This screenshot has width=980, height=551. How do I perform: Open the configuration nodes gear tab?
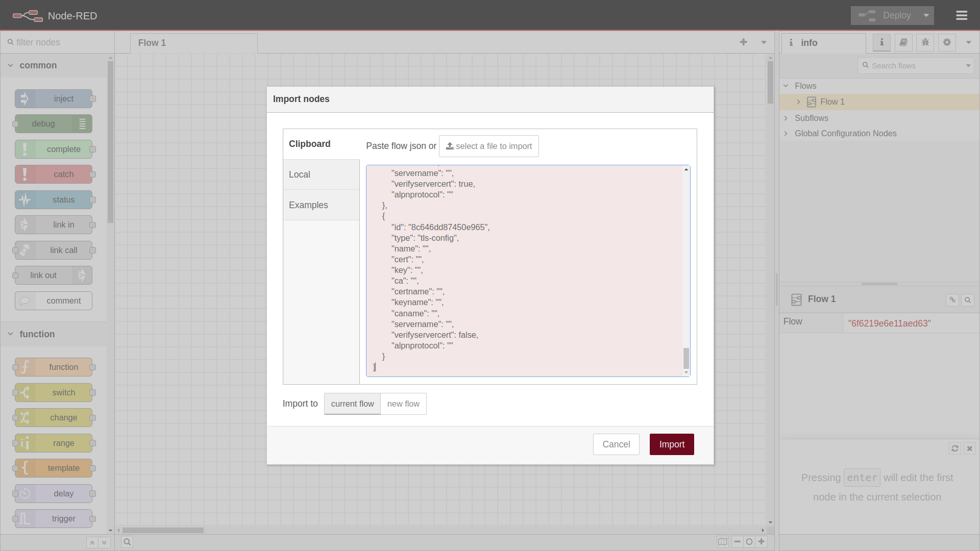(x=947, y=42)
